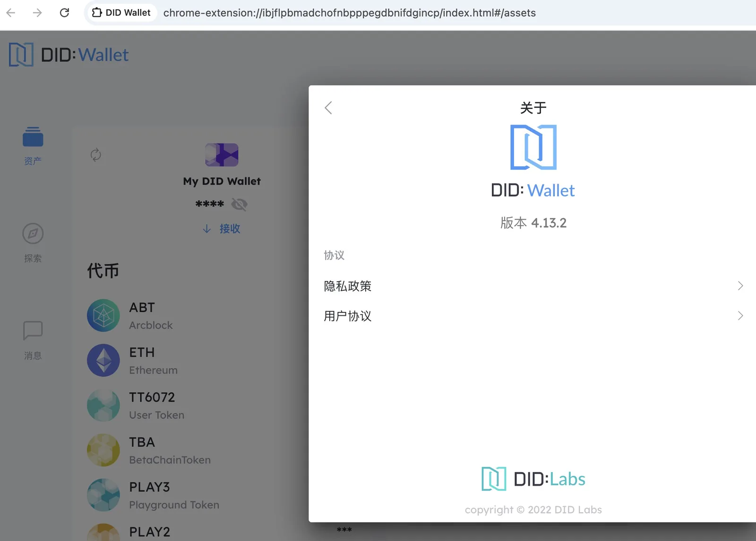Click the 接收 receive button

pyautogui.click(x=222, y=229)
